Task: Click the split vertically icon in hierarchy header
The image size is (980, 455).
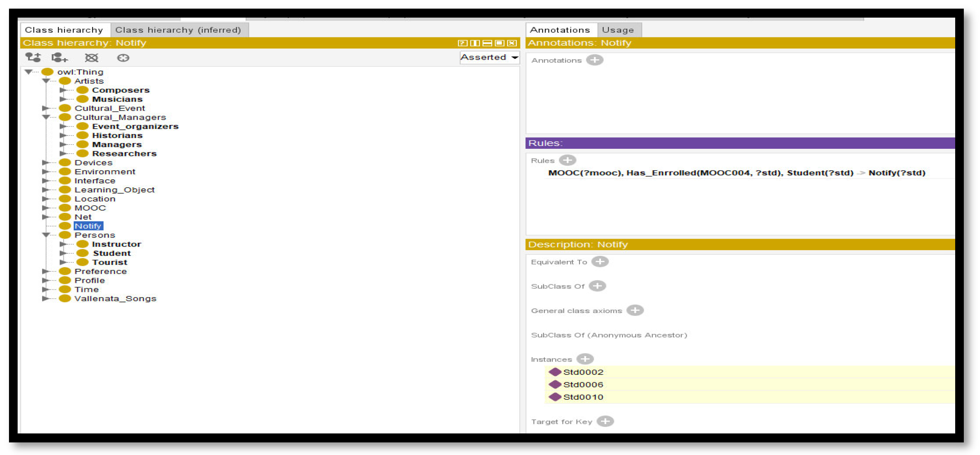Action: click(474, 43)
